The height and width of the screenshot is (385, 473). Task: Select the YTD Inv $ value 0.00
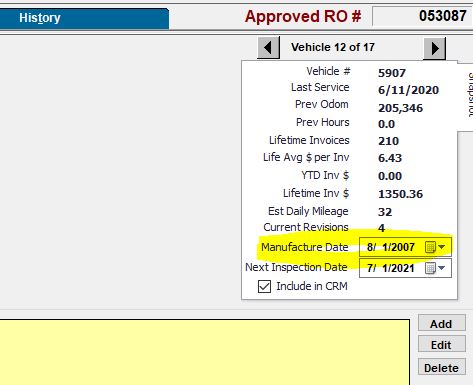(390, 176)
